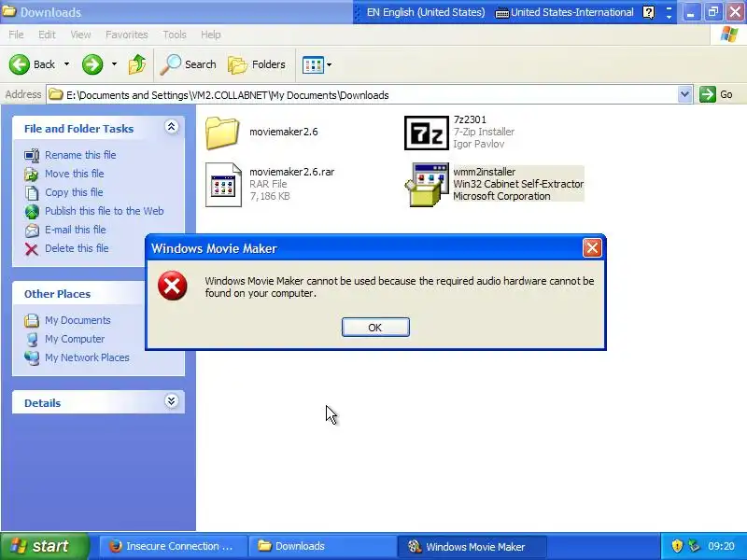Click the network connection tray icon
Image resolution: width=747 pixels, height=560 pixels.
pyautogui.click(x=694, y=546)
